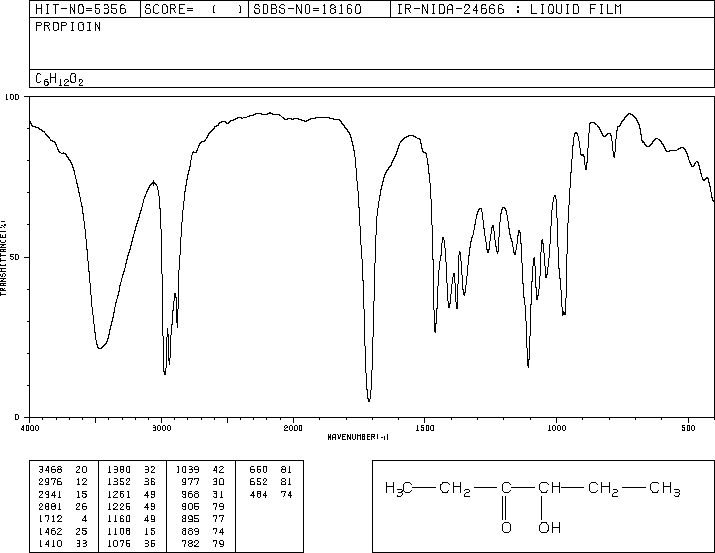Select peak table entry 3468

click(50, 470)
